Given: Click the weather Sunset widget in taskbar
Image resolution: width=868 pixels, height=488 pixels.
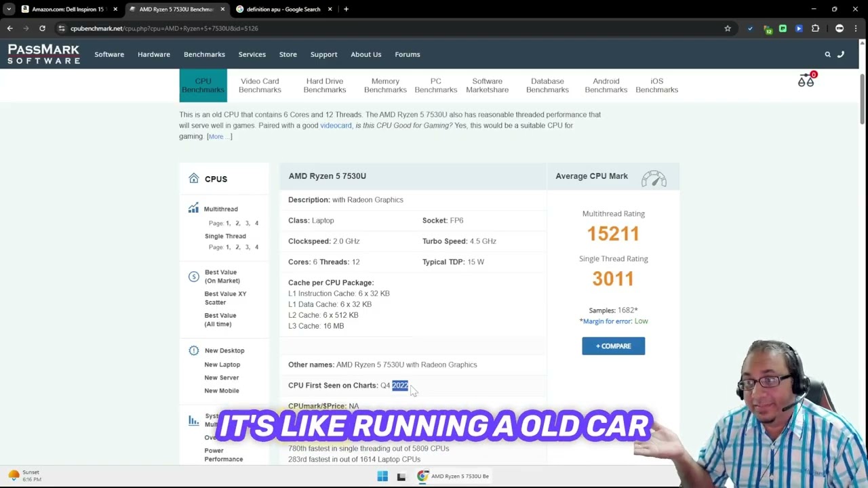Looking at the screenshot, I should click(24, 476).
